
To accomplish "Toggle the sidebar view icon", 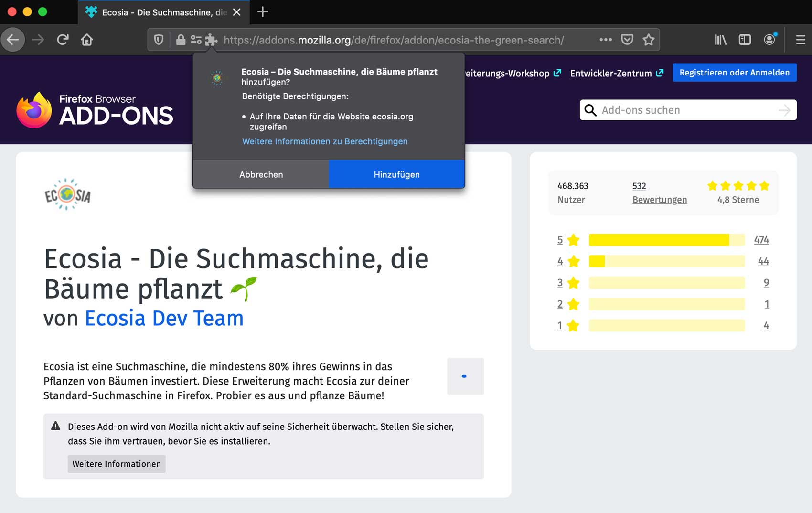I will point(745,40).
